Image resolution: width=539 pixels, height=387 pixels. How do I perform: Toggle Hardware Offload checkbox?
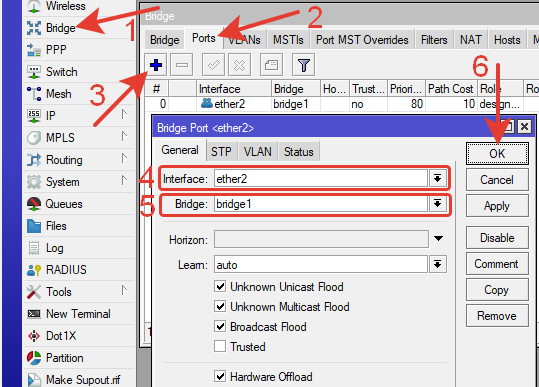[220, 376]
